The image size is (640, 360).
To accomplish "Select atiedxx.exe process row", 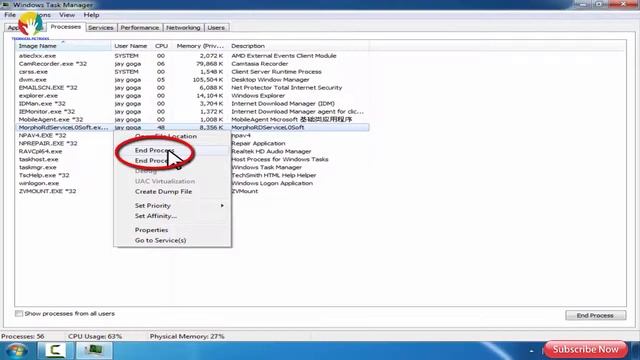I will click(x=192, y=56).
